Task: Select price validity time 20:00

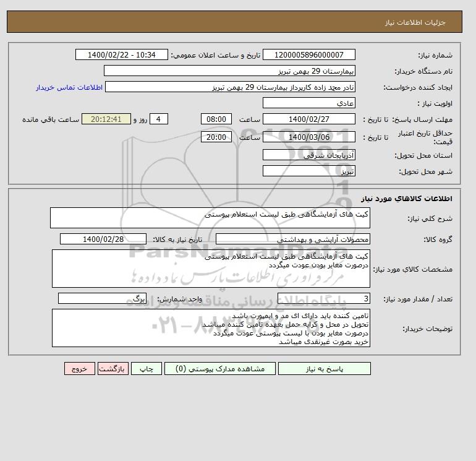Action: click(x=216, y=137)
